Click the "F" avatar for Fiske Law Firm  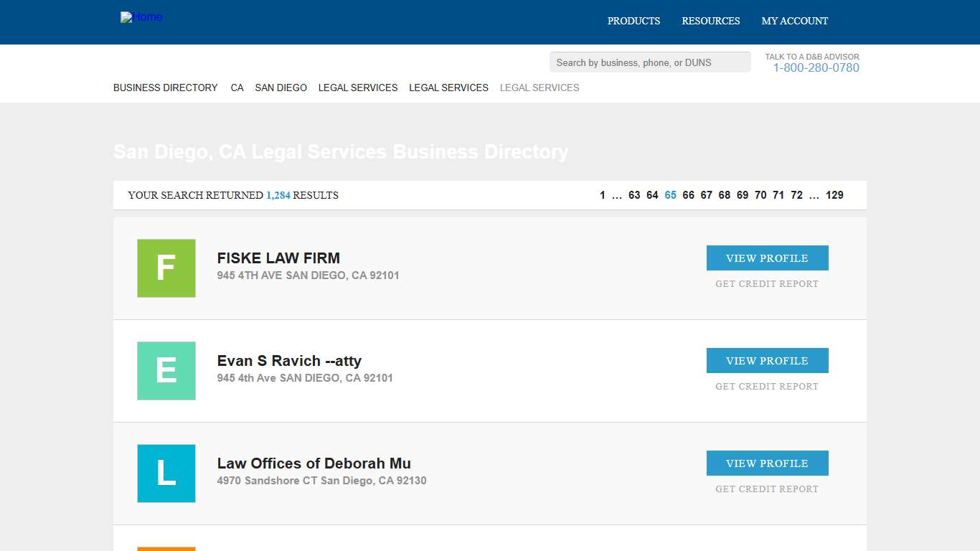pyautogui.click(x=166, y=268)
